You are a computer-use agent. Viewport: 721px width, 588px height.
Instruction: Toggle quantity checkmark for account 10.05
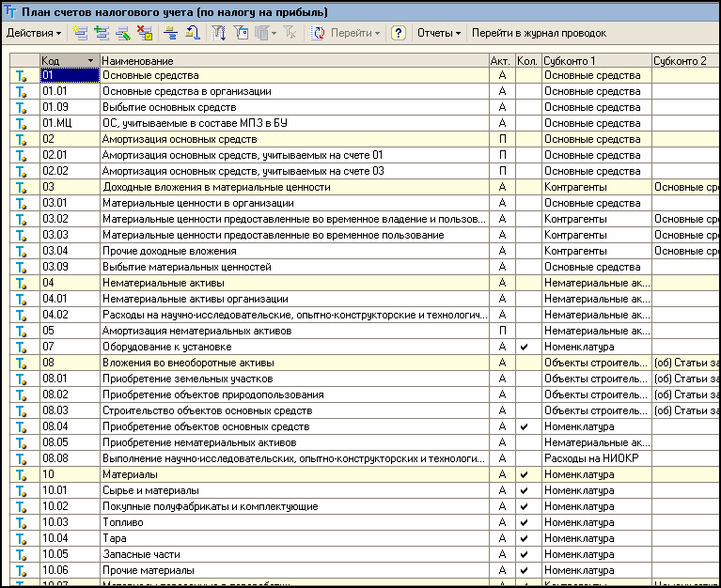coord(525,555)
